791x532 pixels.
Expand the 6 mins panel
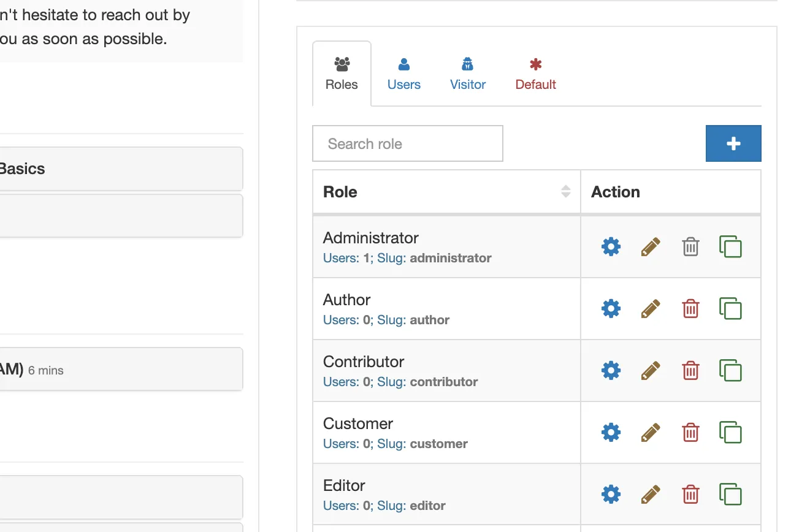(x=121, y=369)
